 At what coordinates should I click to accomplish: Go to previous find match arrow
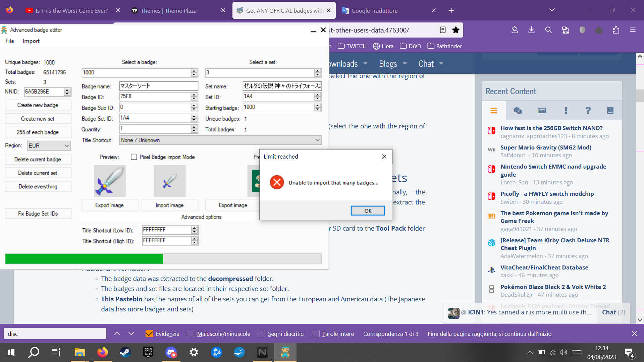click(x=117, y=334)
